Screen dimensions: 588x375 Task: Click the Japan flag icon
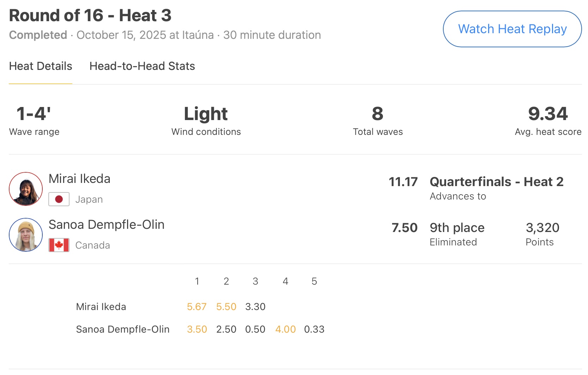[59, 199]
